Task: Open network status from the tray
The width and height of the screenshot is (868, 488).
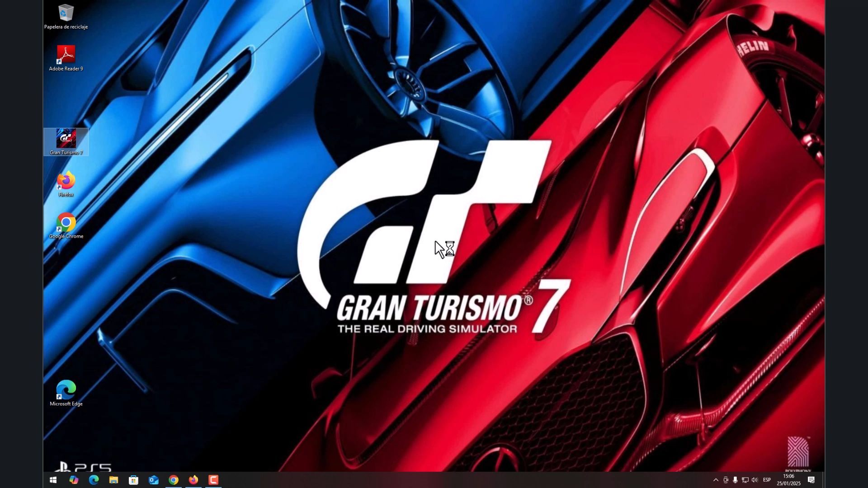Action: point(745,480)
